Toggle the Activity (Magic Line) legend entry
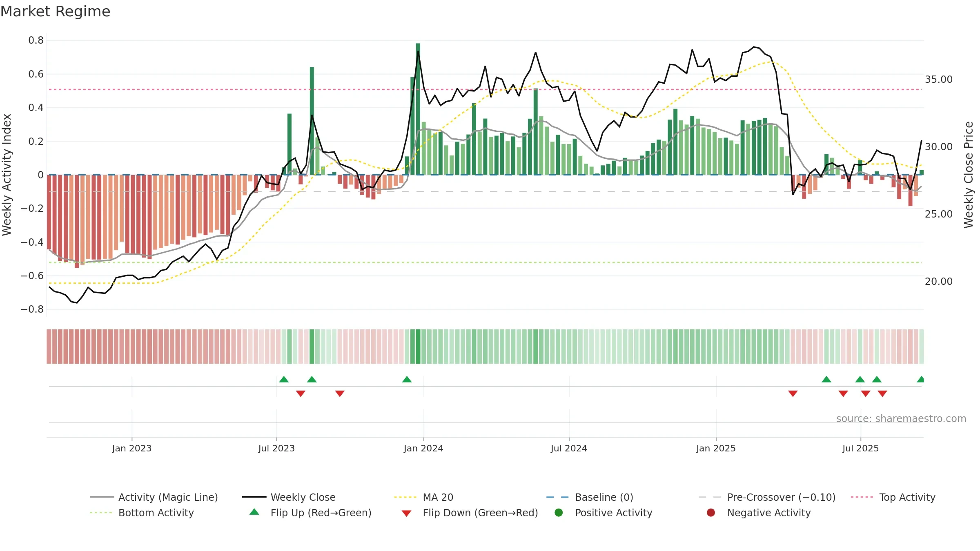Viewport: 980px width, 551px height. [154, 497]
